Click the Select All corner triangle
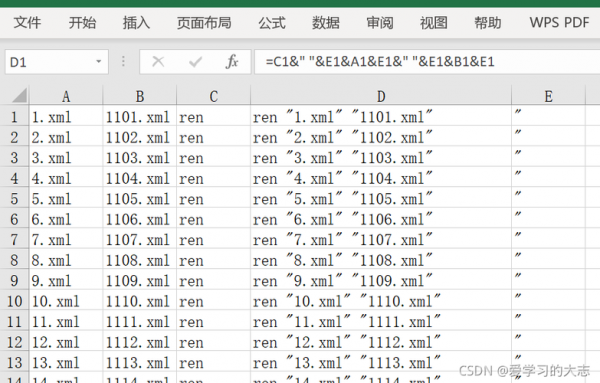 [x=19, y=96]
